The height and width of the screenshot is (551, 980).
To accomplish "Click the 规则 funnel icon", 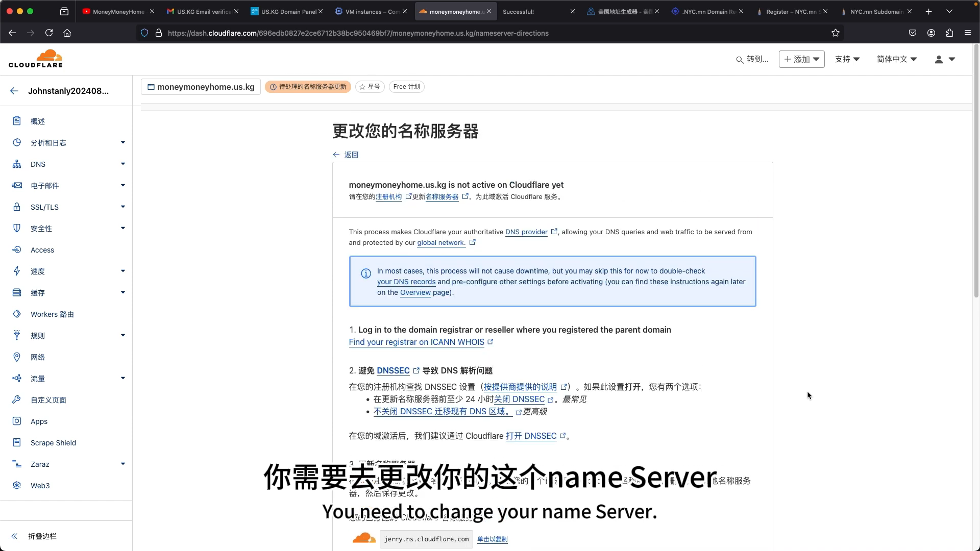I will point(17,335).
